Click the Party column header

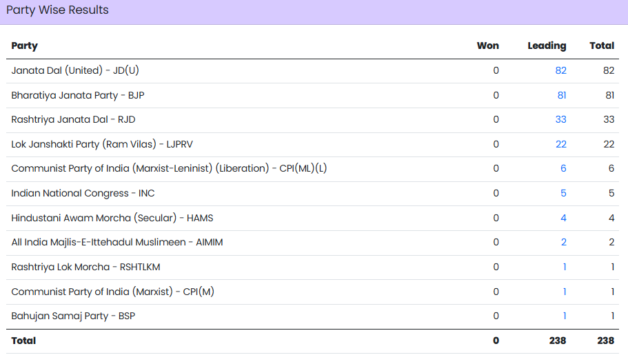coord(25,45)
